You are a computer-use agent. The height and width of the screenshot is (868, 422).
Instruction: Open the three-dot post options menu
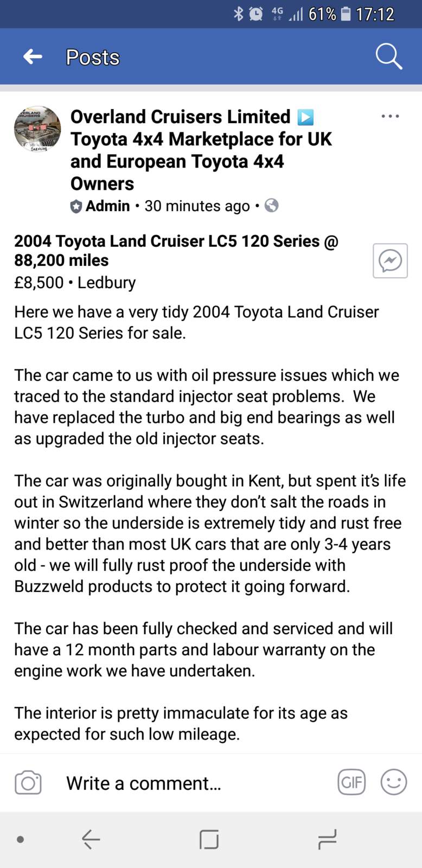tap(390, 116)
